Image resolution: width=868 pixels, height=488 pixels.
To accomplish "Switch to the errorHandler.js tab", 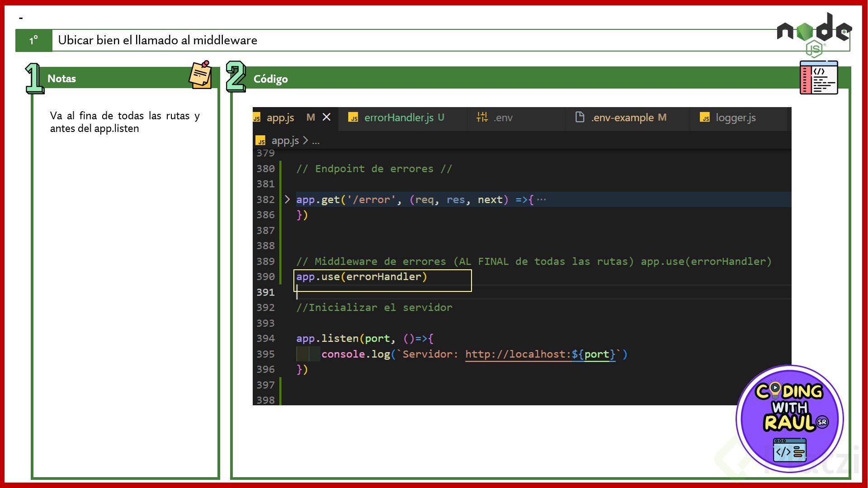I will tap(399, 118).
